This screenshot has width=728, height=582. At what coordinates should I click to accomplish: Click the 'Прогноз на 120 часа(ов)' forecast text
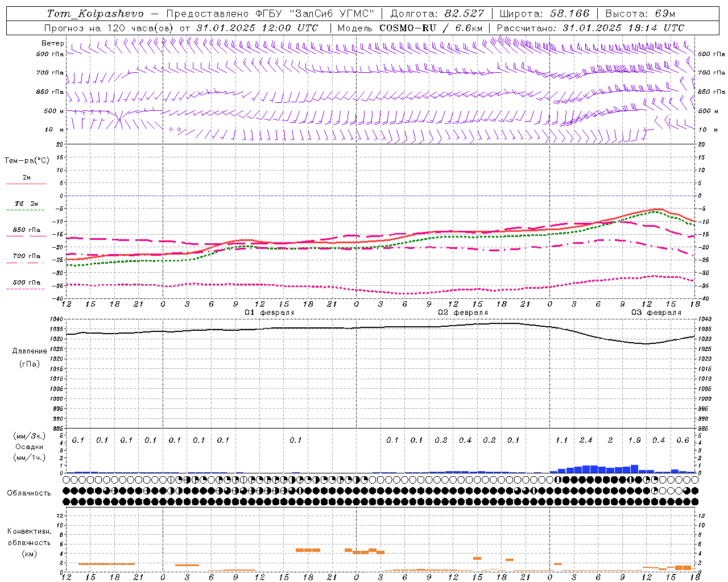[x=110, y=28]
